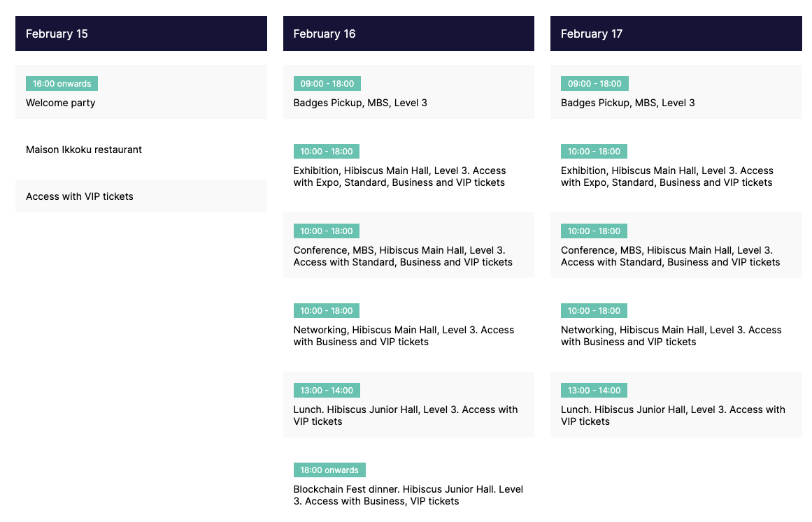Screen dimensions: 812x522
Task: Select the Lunch entry under February 17
Action: 673,416
